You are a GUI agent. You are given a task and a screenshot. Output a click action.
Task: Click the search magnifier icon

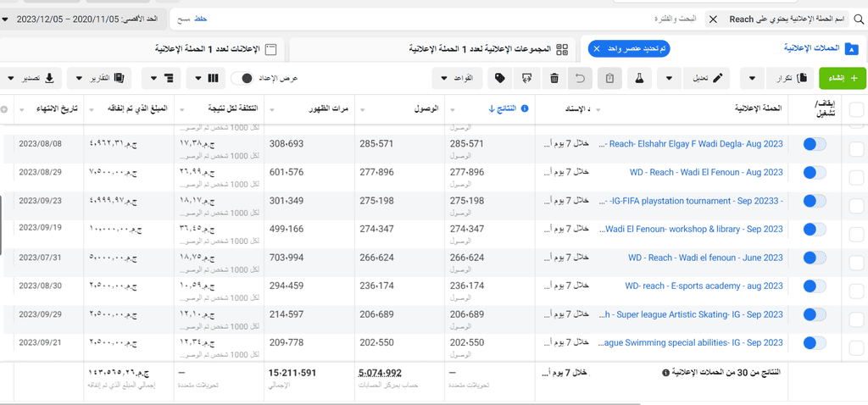coord(859,19)
